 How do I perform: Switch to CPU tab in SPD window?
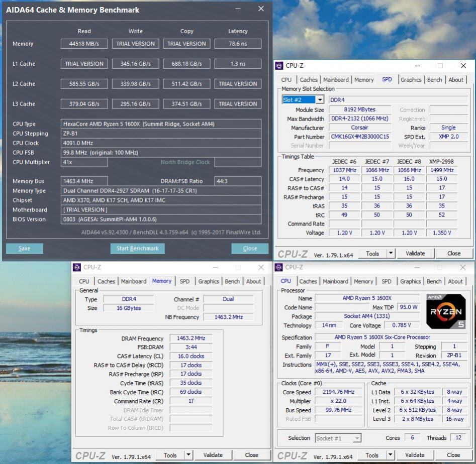click(287, 80)
